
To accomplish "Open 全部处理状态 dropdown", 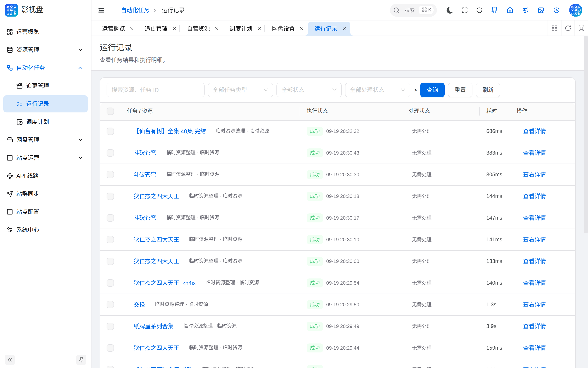I will (378, 90).
